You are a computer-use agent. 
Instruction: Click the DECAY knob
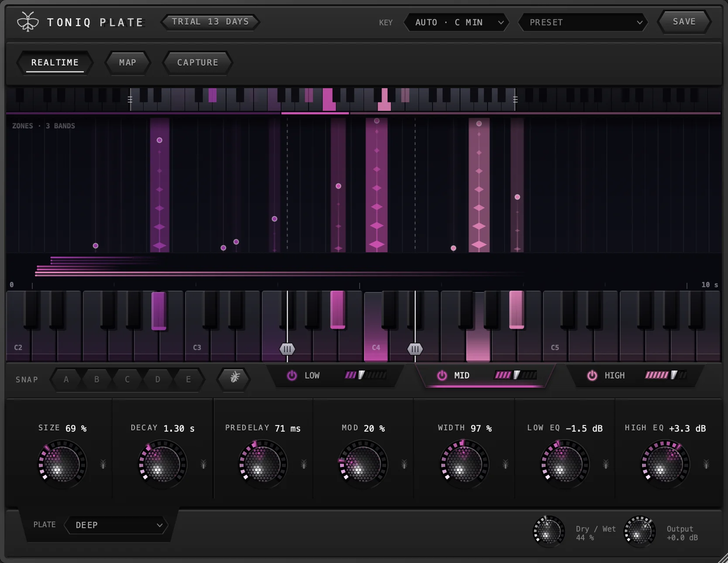(x=162, y=464)
